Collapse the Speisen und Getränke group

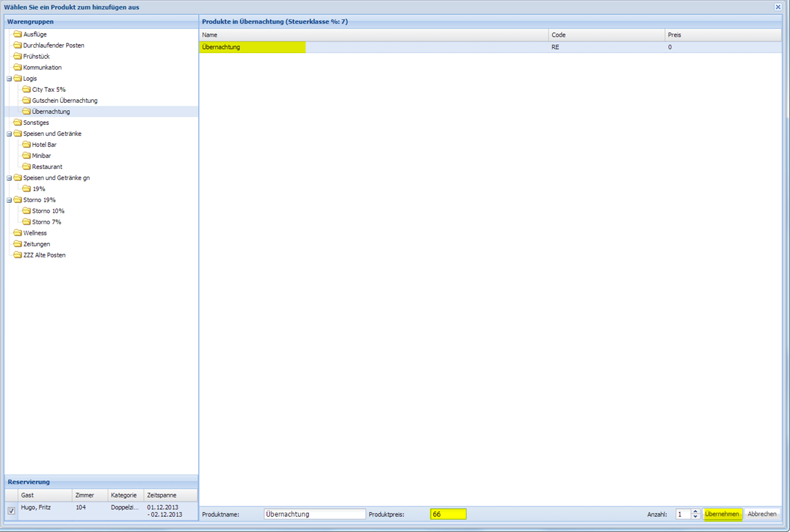click(9, 134)
